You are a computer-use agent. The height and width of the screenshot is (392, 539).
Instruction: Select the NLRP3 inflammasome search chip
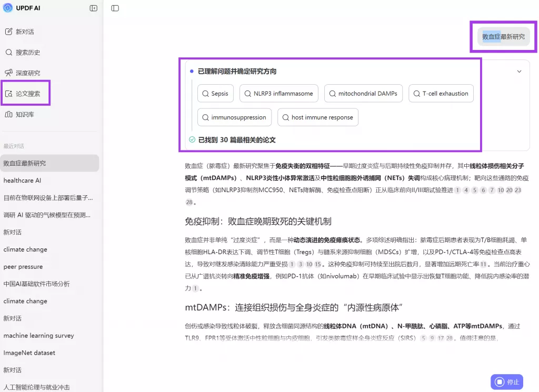278,93
